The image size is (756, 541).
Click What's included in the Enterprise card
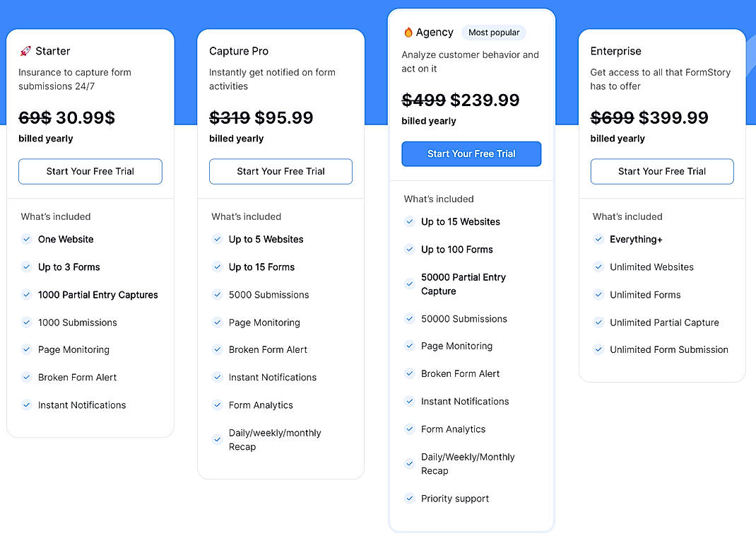[627, 216]
